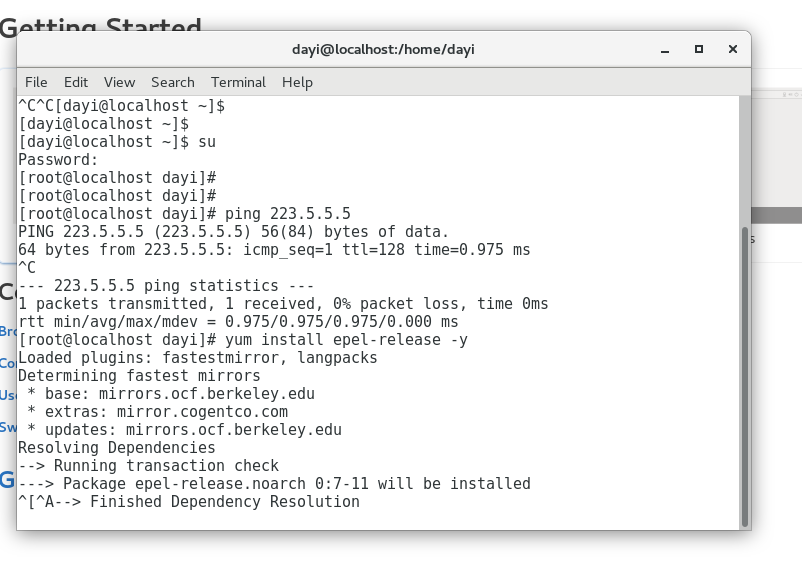Click the partially hidden Getting Started heading
Image resolution: width=802 pixels, height=568 pixels.
tap(101, 24)
